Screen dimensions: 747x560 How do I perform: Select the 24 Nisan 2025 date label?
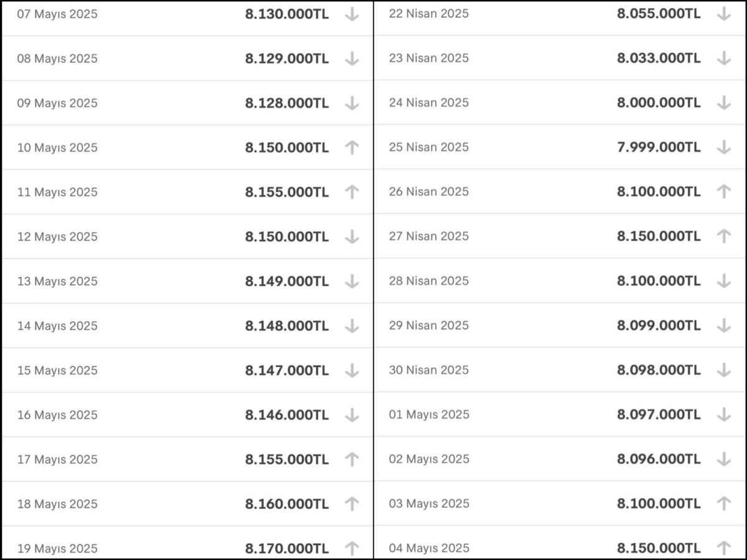click(x=429, y=103)
